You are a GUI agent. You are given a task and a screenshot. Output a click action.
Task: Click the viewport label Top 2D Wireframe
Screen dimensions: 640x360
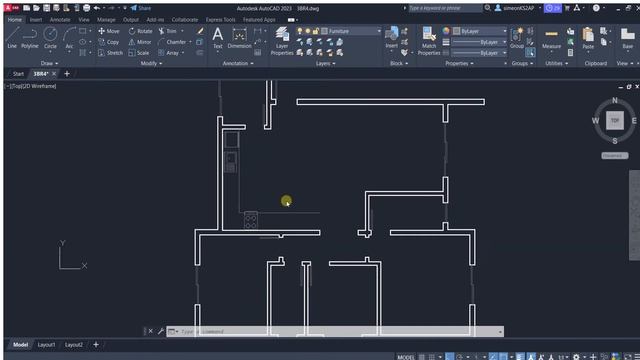pos(31,86)
